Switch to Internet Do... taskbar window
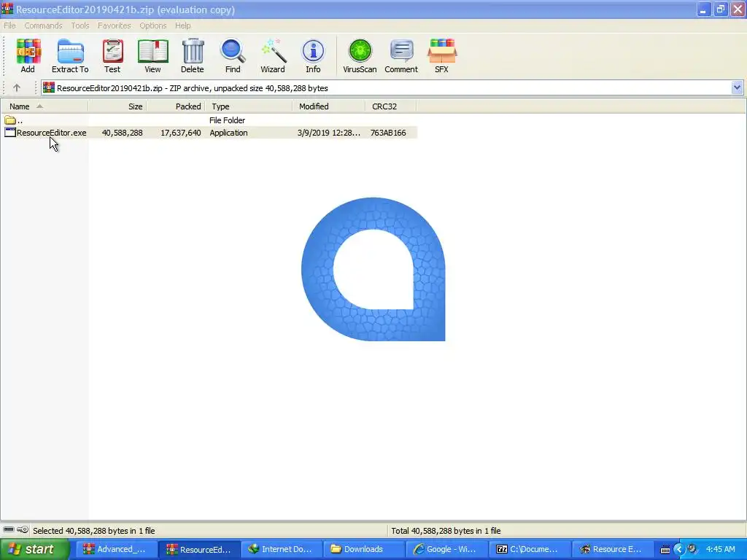Viewport: 747px width, 560px height. pyautogui.click(x=281, y=549)
